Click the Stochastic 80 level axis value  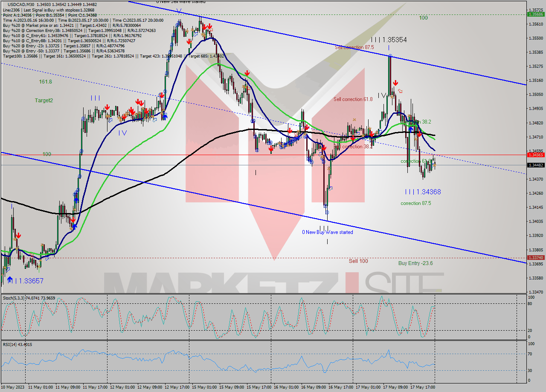531,304
